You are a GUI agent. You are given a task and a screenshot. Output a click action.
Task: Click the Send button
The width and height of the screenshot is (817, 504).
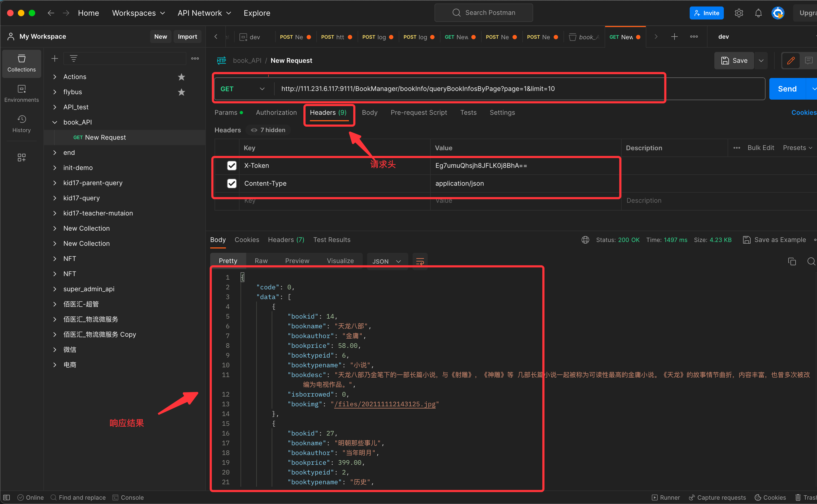787,89
